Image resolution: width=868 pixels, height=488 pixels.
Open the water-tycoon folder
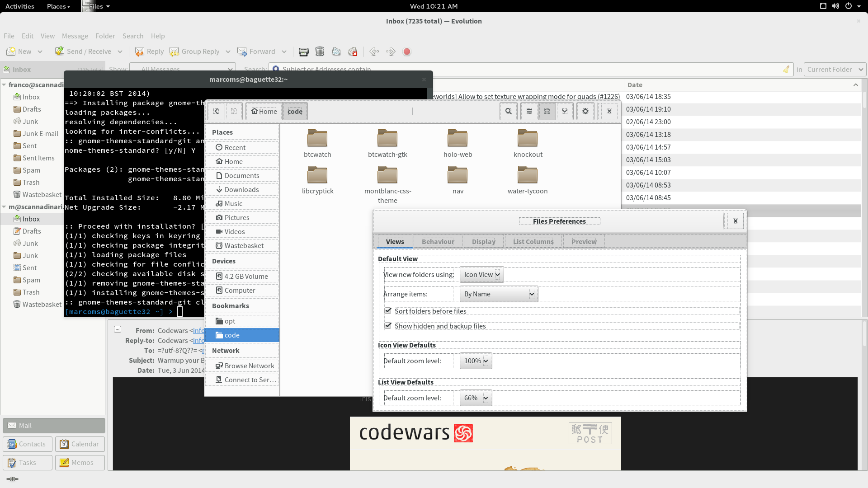[528, 180]
